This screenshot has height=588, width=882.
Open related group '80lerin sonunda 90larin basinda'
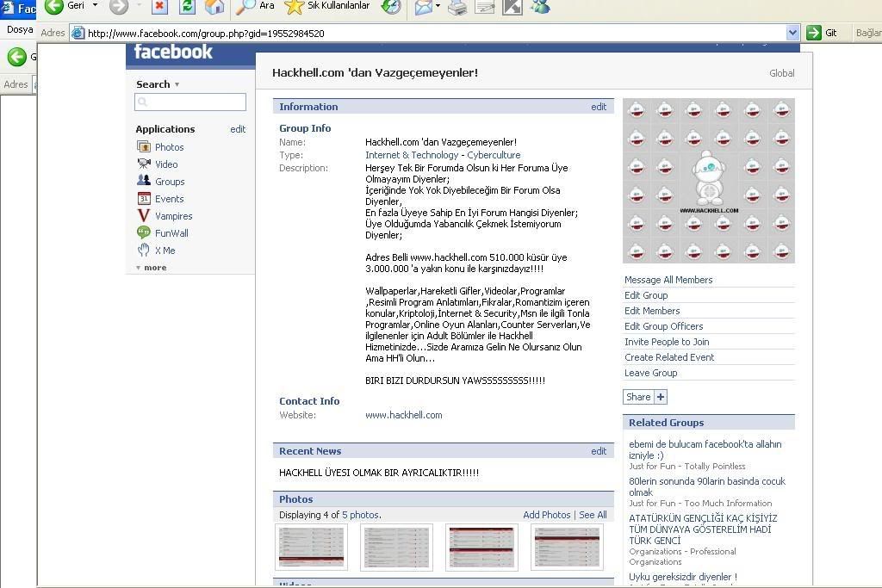707,486
